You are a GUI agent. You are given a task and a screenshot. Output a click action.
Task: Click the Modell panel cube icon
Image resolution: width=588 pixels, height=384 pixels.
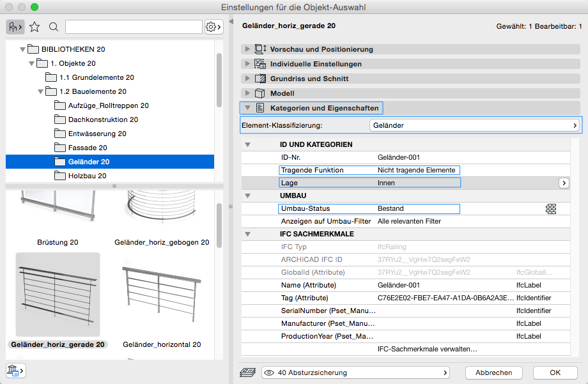point(260,93)
